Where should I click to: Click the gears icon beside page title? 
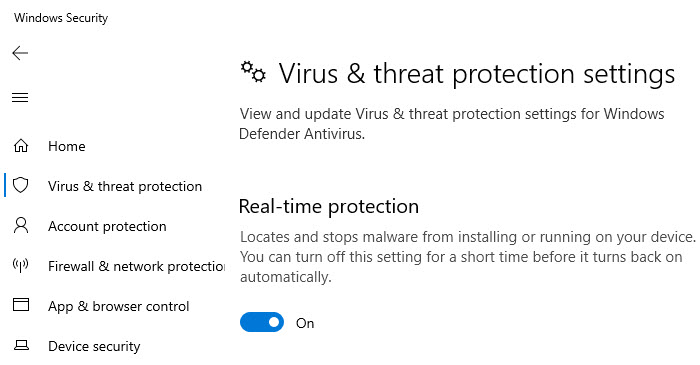[253, 72]
